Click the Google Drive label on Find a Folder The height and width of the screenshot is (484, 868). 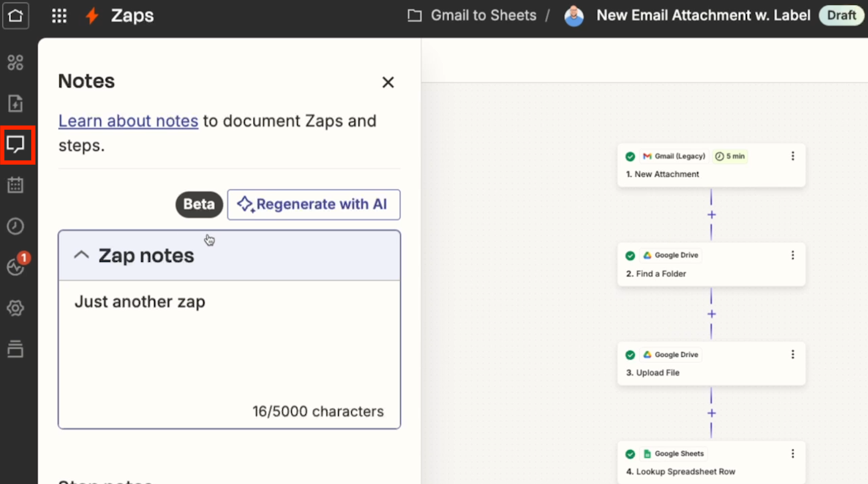pyautogui.click(x=671, y=255)
